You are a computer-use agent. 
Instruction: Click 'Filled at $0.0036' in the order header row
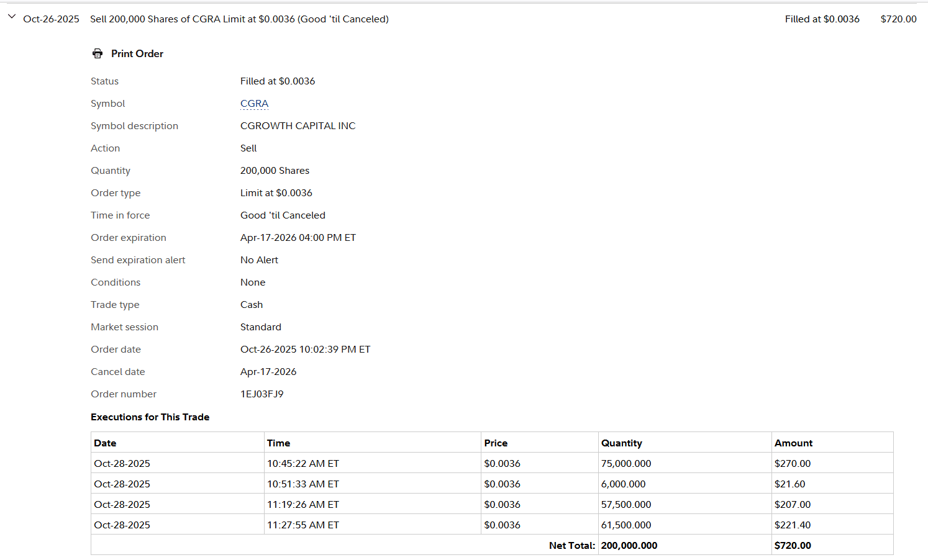coord(822,19)
